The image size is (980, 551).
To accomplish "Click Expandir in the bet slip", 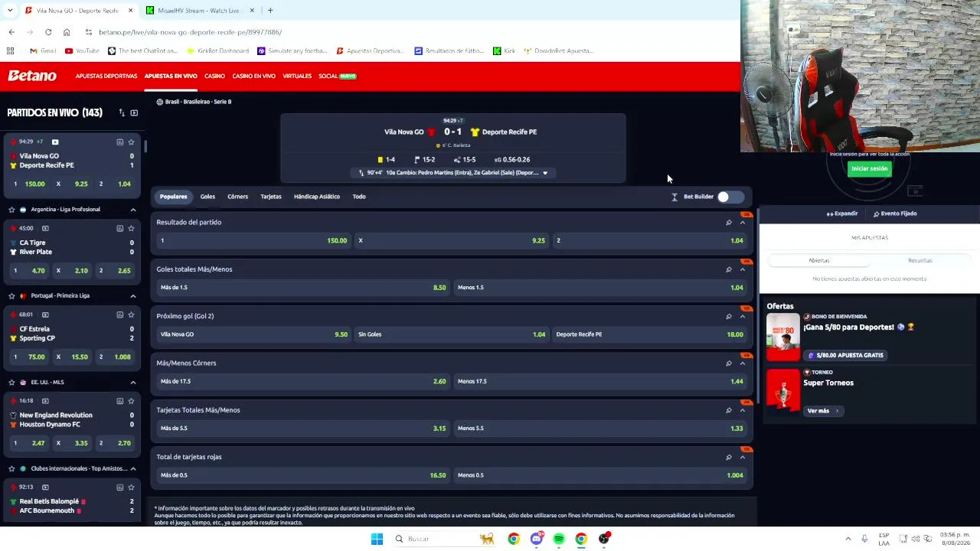I will pyautogui.click(x=842, y=214).
